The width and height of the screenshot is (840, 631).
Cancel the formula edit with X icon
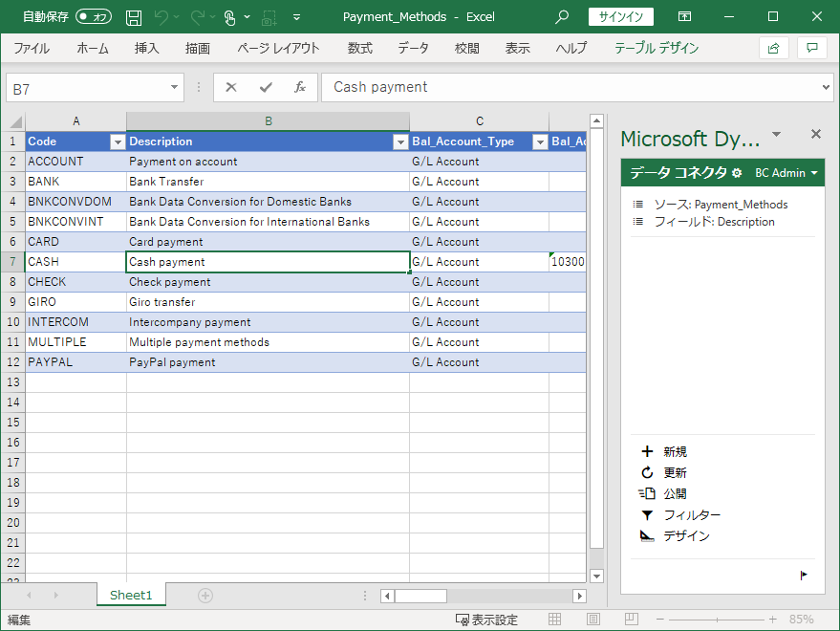231,87
